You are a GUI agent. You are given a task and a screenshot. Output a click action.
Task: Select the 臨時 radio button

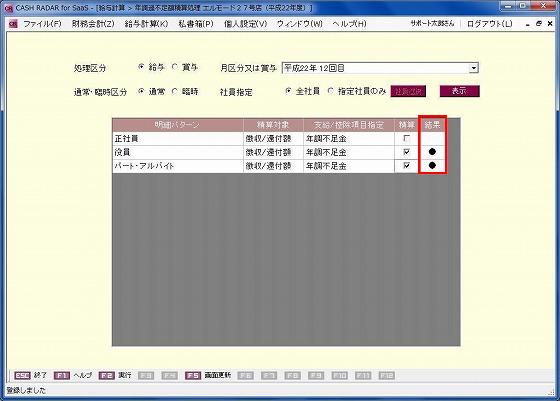coord(175,91)
